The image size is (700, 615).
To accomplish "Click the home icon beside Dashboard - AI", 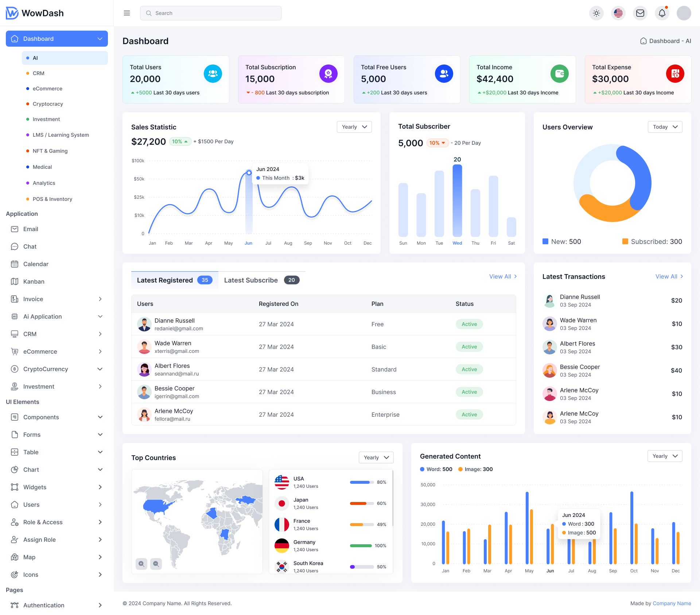I will point(643,41).
